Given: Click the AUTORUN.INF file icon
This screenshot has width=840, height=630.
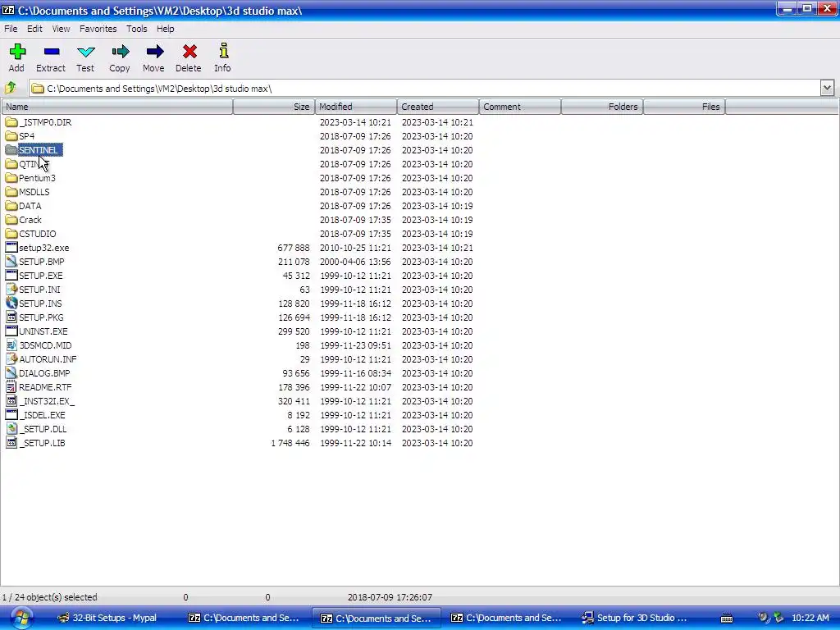Looking at the screenshot, I should (11, 359).
